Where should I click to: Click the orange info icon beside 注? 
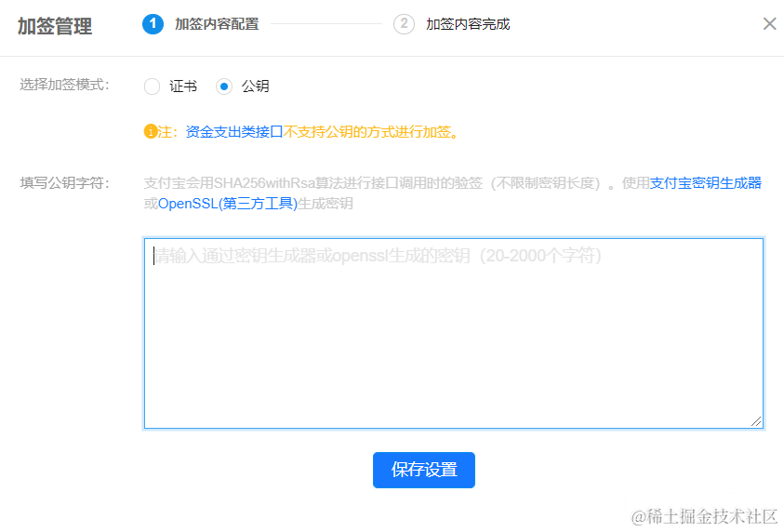coord(151,132)
